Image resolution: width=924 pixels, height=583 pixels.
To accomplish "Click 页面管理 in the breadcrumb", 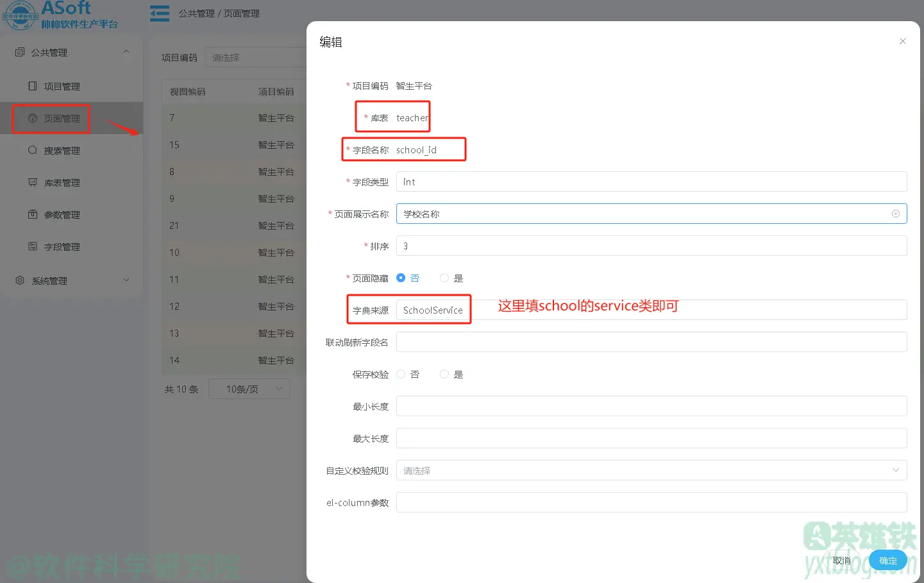I will (241, 13).
